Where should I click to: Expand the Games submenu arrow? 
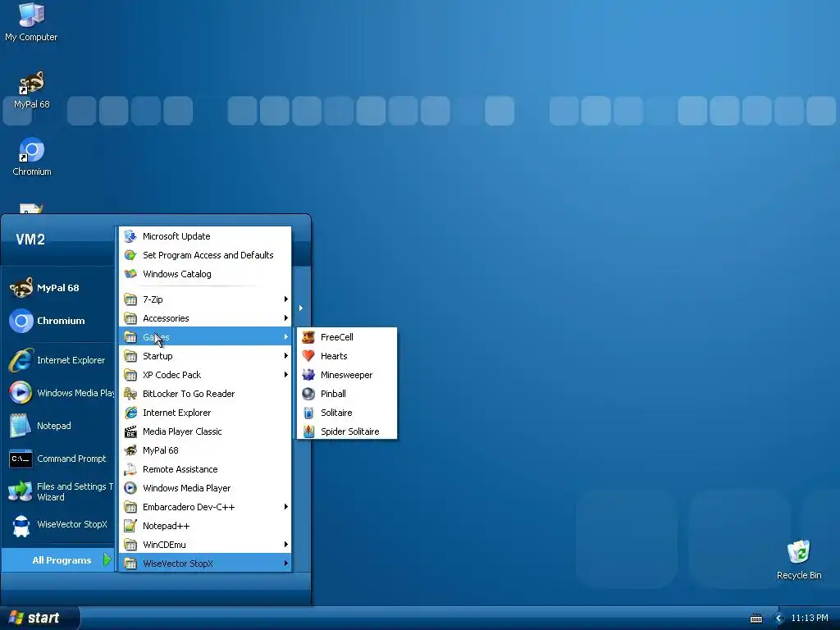click(x=286, y=337)
